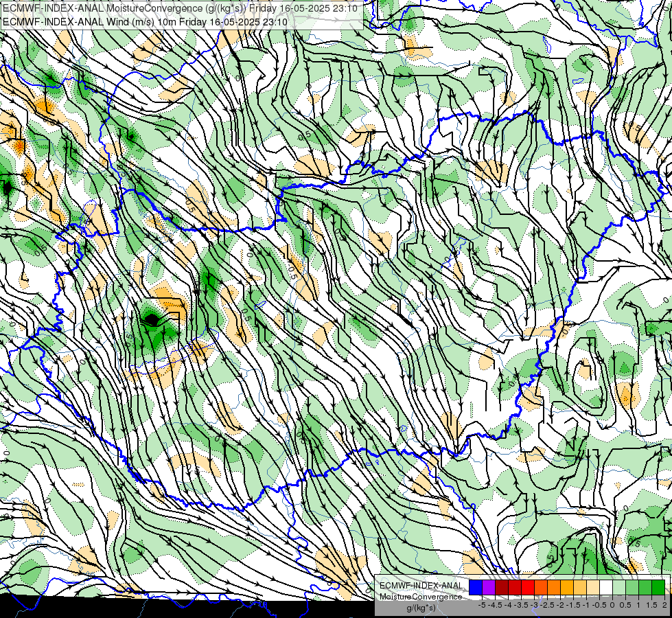Click the medium green swatch between 1 and 1.5
Image resolution: width=672 pixels, height=618 pixels.
[x=645, y=587]
